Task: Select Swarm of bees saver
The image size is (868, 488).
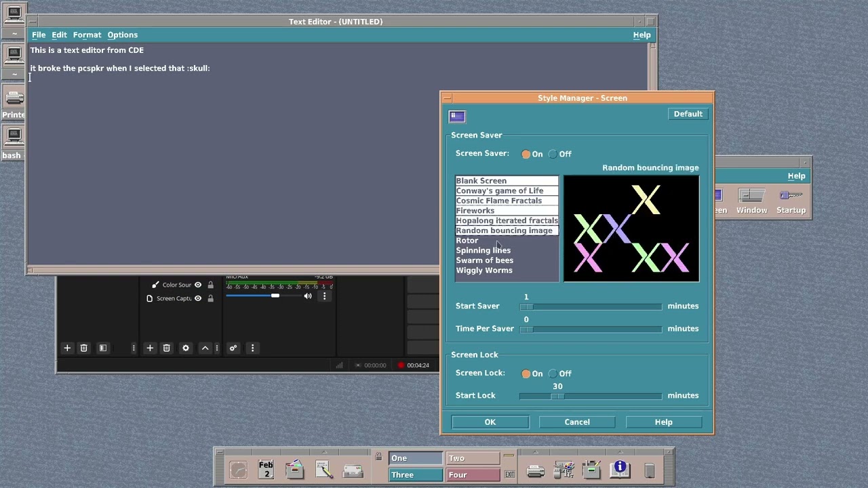Action: tap(507, 260)
